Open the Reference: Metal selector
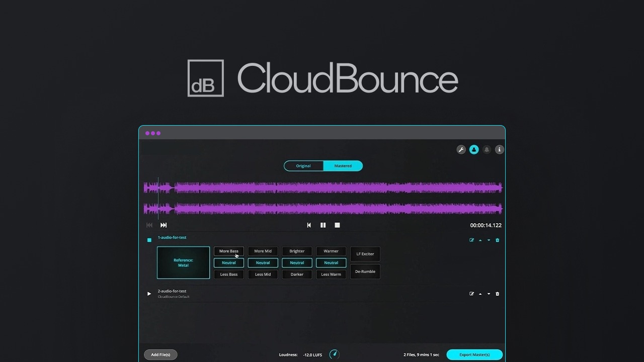 click(183, 262)
